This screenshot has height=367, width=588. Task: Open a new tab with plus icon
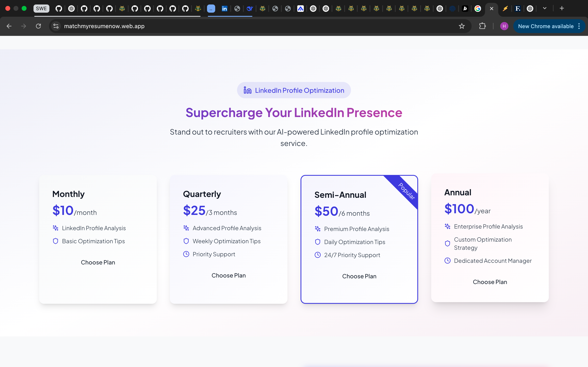pyautogui.click(x=562, y=8)
